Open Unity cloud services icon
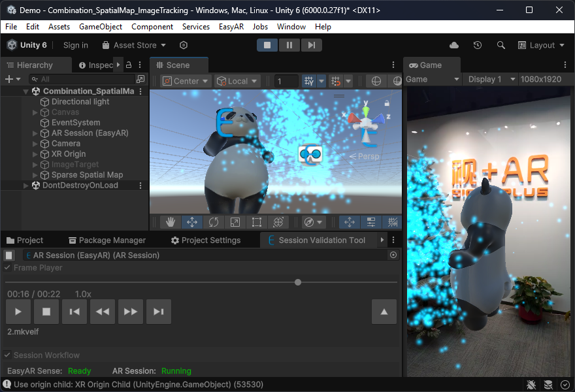 454,45
